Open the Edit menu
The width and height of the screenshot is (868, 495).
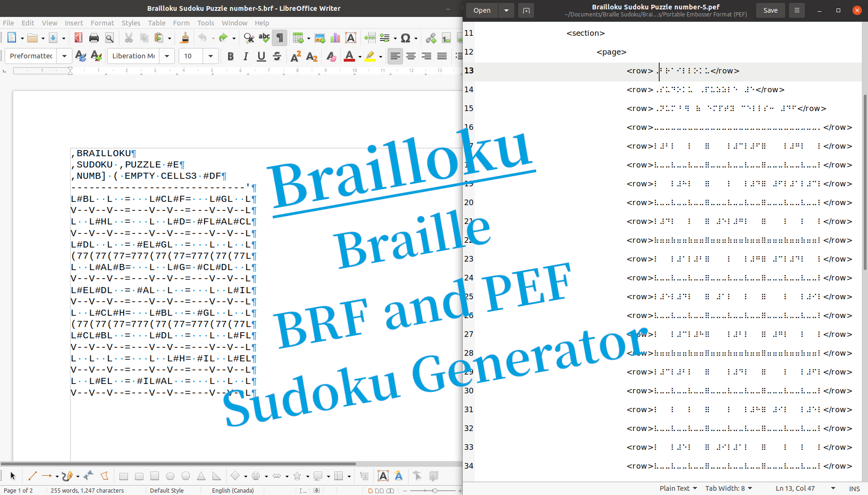28,23
